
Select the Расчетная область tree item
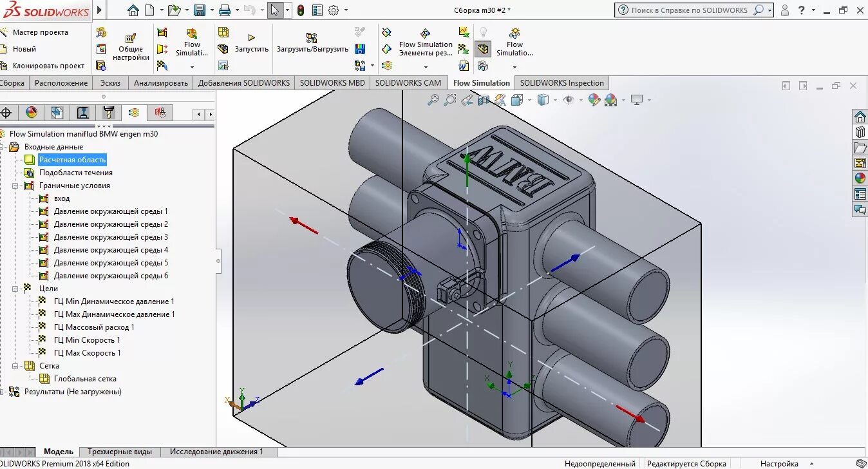point(72,160)
